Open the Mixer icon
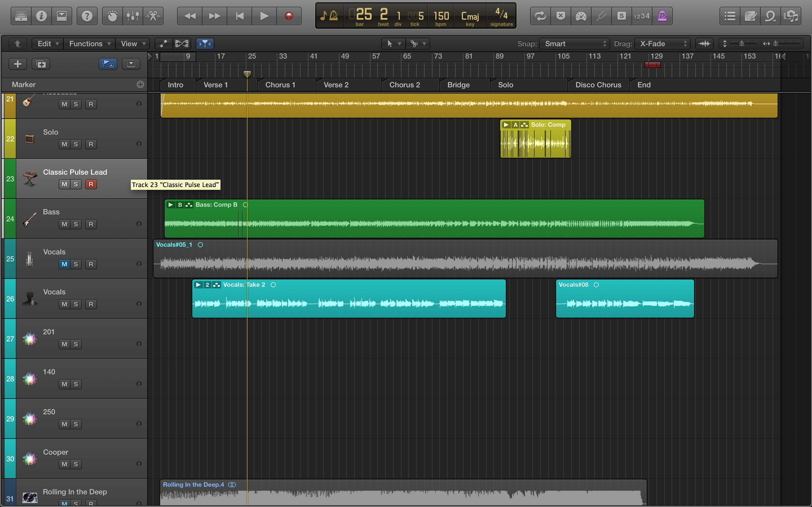This screenshot has height=507, width=812. tap(133, 16)
